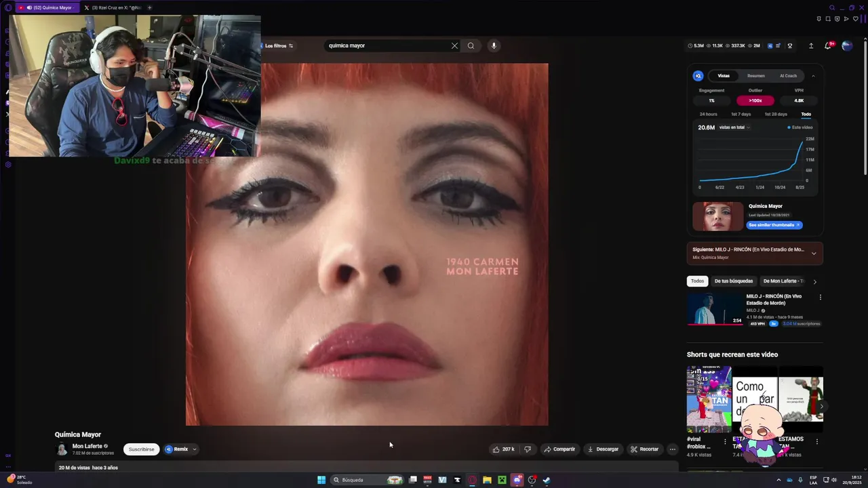The height and width of the screenshot is (488, 868).
Task: Like the video, 207 k
Action: tap(503, 449)
